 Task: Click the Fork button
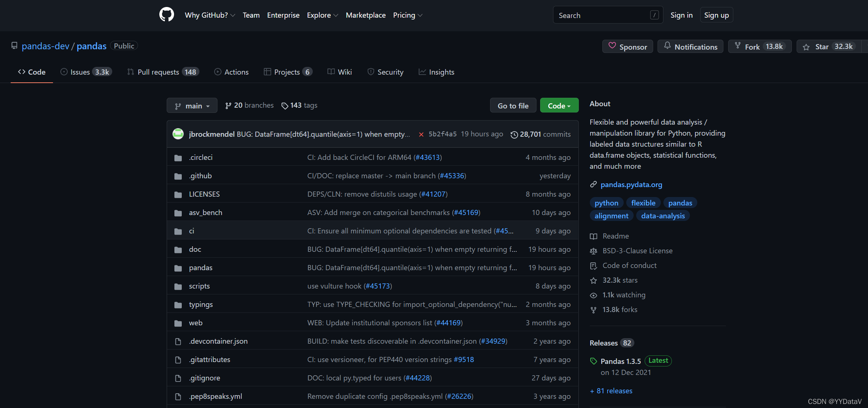click(760, 47)
